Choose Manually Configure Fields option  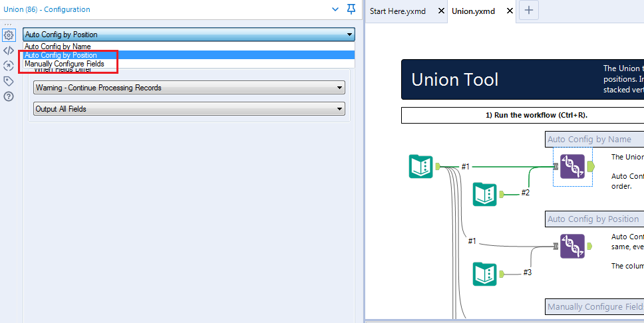pos(189,64)
